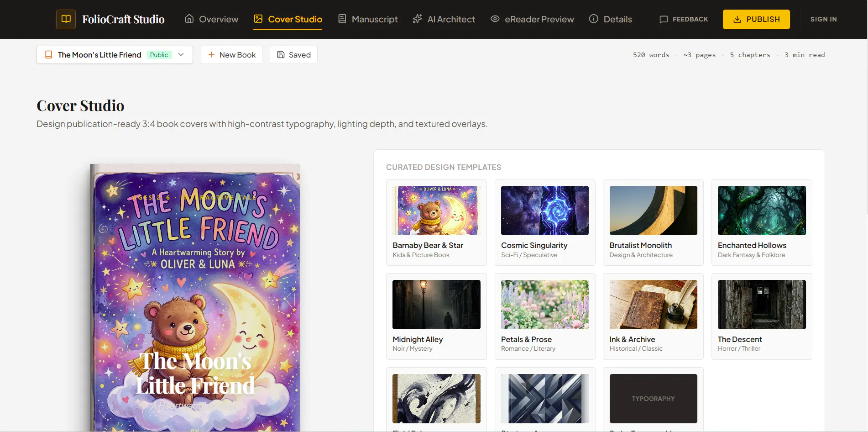This screenshot has width=868, height=432.
Task: Click the download icon on the PUBLISH button
Action: pyautogui.click(x=737, y=19)
